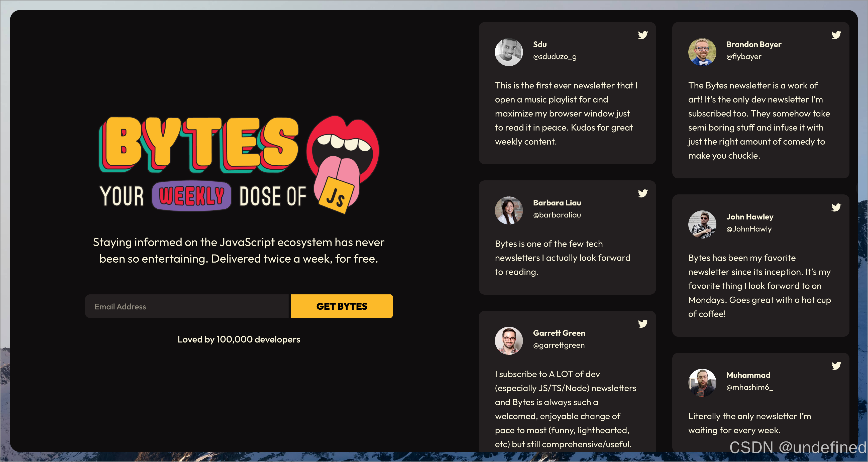Click the JS tongue mouth logo graphic
868x462 pixels.
point(343,164)
